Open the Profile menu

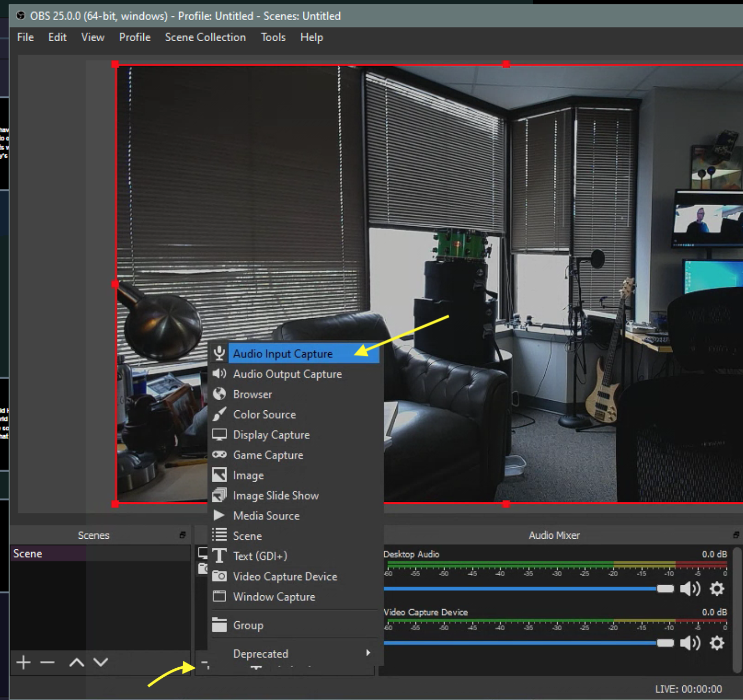[x=134, y=38]
